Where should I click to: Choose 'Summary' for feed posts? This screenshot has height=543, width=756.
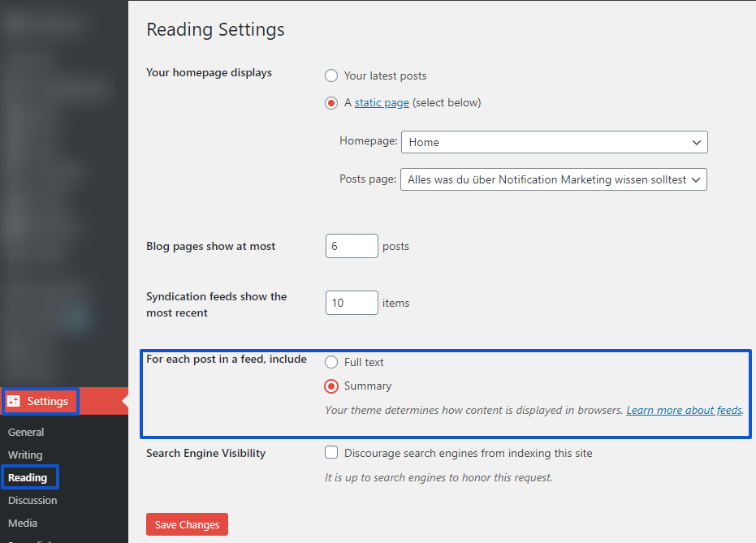pos(331,386)
